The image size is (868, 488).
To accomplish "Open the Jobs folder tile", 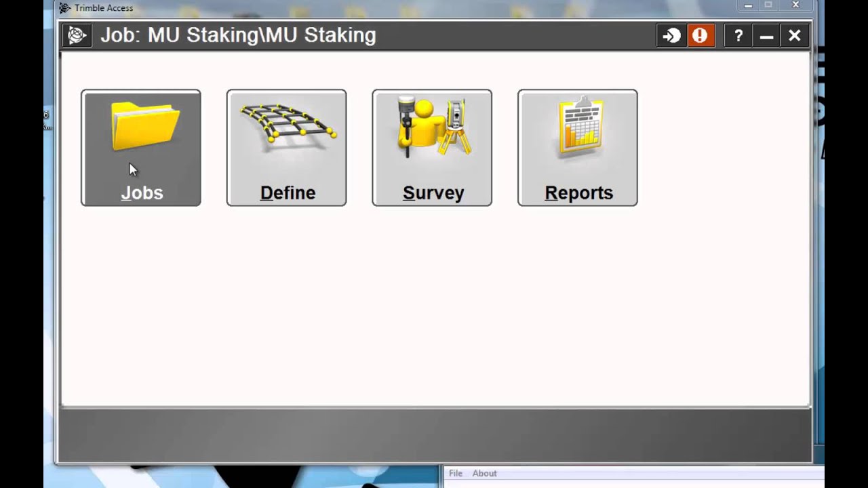I will tap(141, 148).
